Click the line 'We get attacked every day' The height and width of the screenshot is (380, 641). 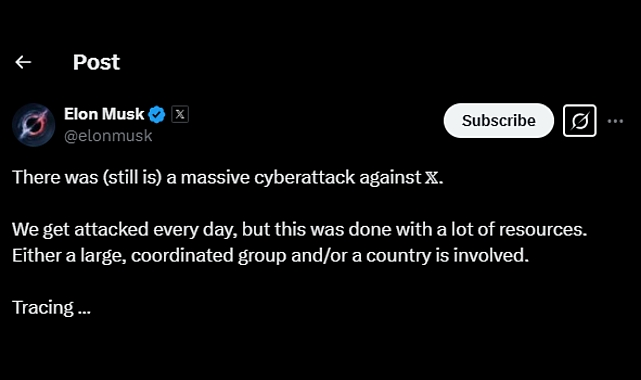(300, 230)
